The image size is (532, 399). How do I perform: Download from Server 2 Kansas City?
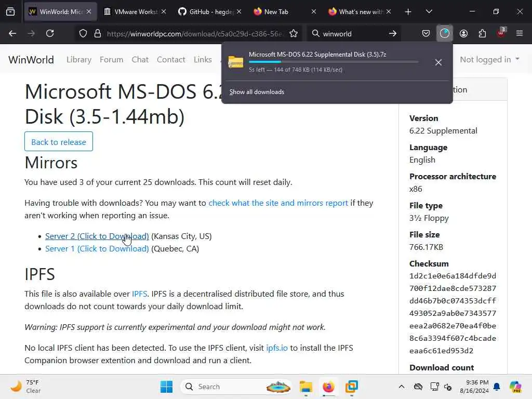97,236
